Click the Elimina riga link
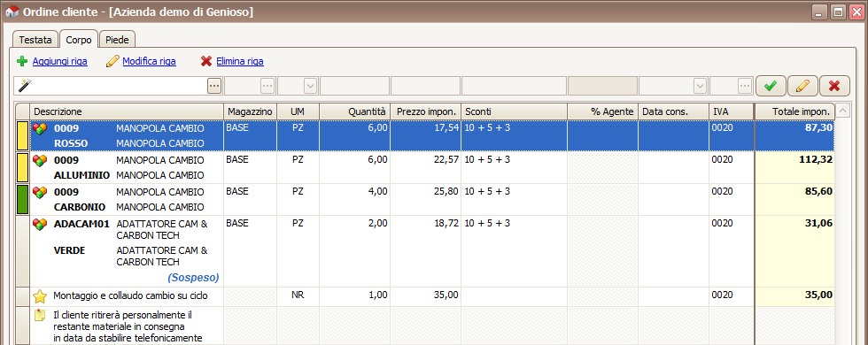This screenshot has width=868, height=345. [240, 61]
